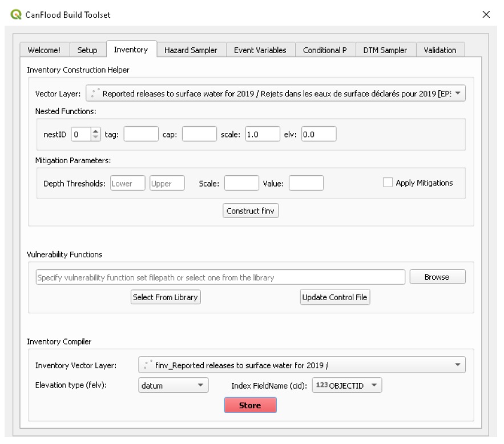Image resolution: width=504 pixels, height=444 pixels.
Task: Open the Setup tab
Action: tap(87, 50)
